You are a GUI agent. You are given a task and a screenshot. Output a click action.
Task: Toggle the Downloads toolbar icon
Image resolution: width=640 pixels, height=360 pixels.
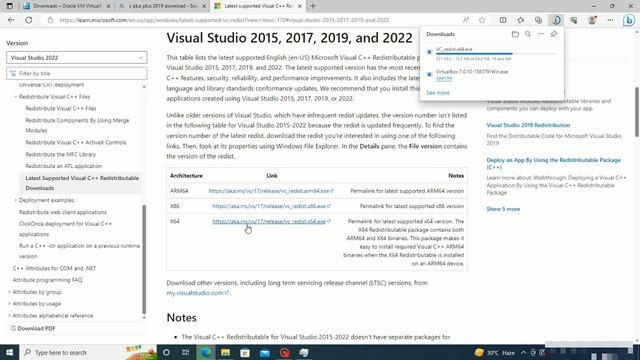click(x=556, y=20)
